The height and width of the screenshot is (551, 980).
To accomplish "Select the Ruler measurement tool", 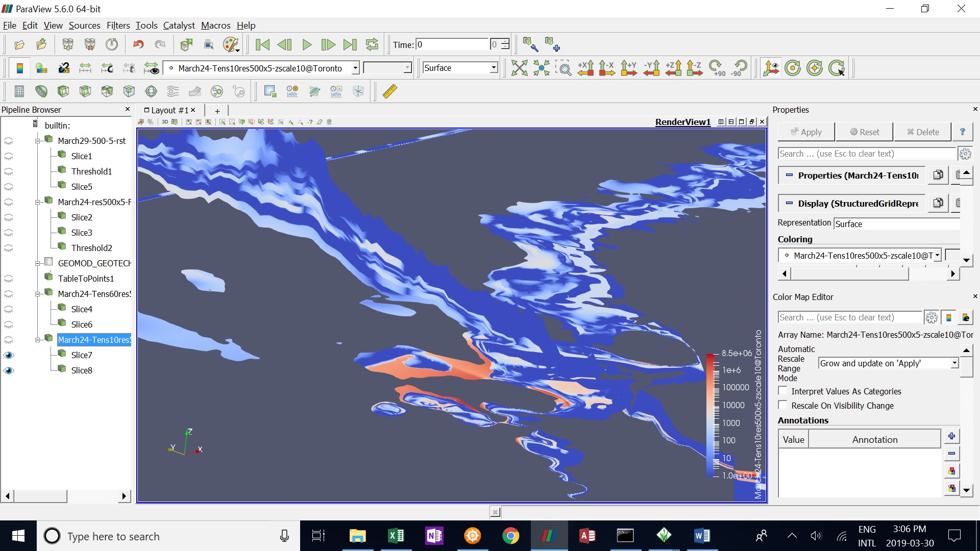I will 390,91.
